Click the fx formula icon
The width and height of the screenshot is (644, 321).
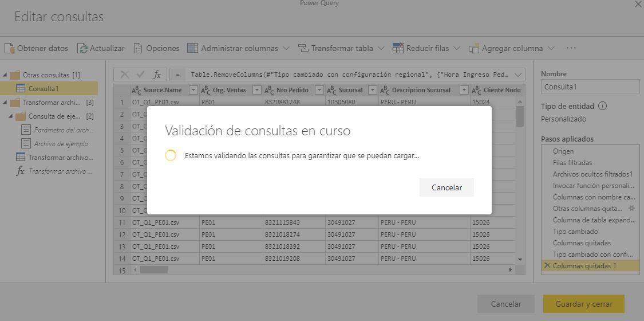157,75
